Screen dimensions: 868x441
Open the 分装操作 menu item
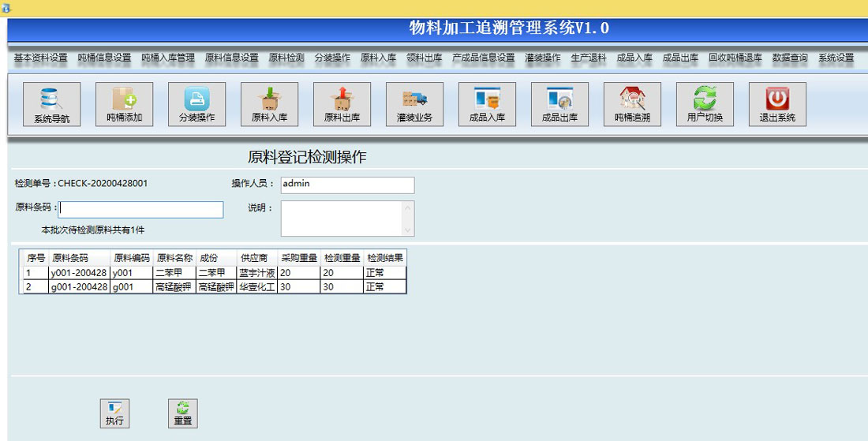(332, 58)
